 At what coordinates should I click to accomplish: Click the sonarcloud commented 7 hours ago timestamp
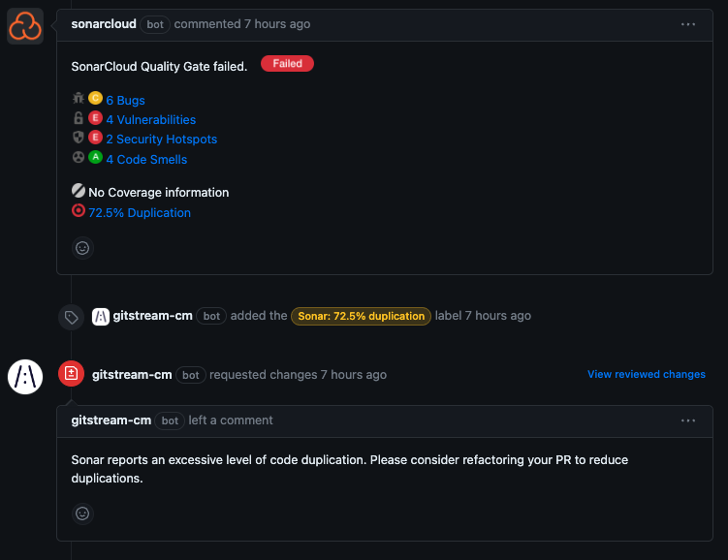tap(277, 24)
